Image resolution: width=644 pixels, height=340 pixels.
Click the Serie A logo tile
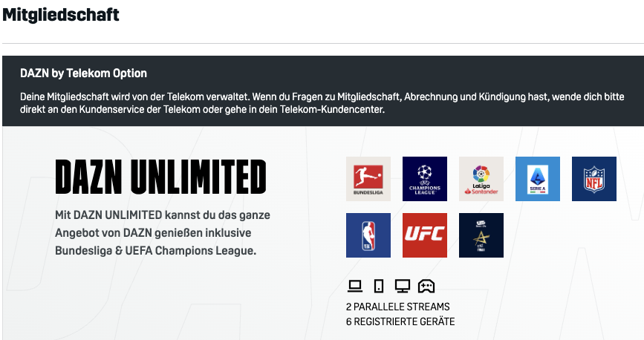coord(538,179)
